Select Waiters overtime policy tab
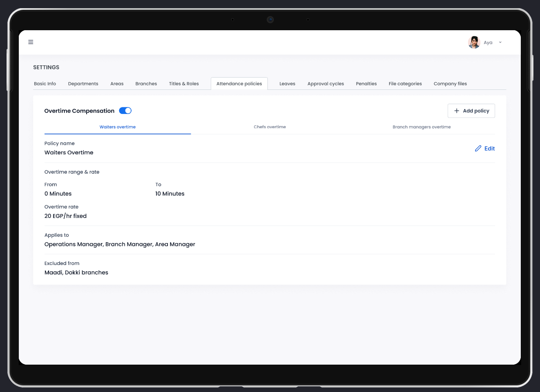 [x=118, y=127]
